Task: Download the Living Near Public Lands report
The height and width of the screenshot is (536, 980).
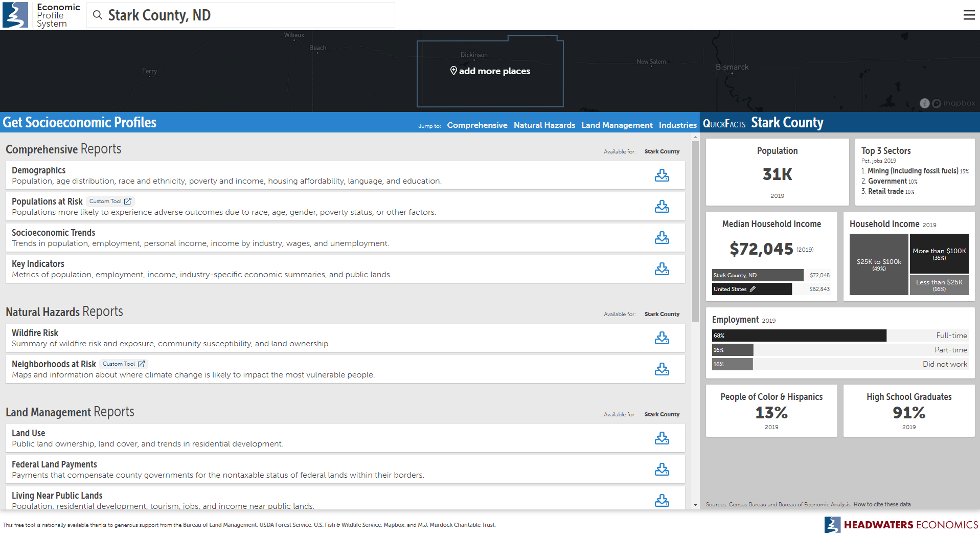Action: click(x=662, y=501)
